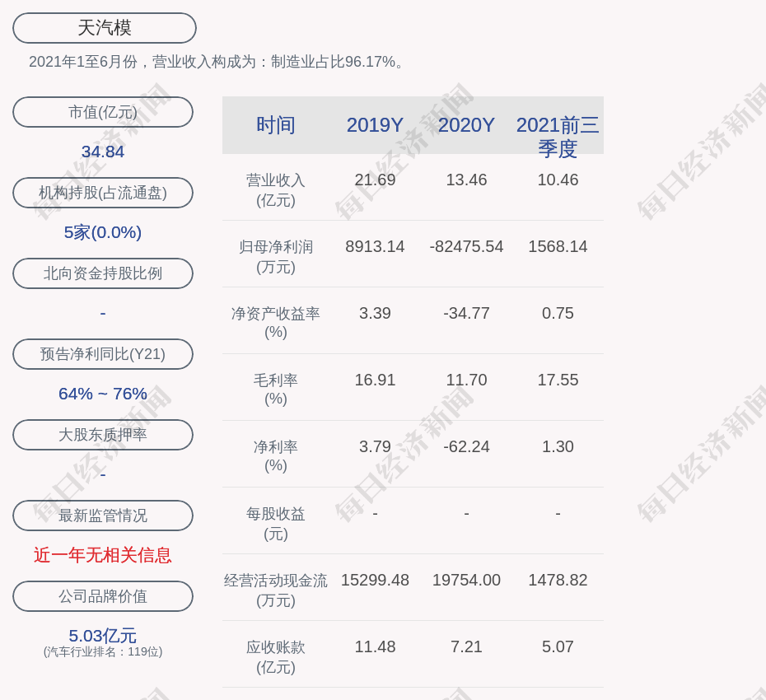This screenshot has height=700, width=766.
Task: Select receivables value 5.07
Action: pyautogui.click(x=558, y=646)
